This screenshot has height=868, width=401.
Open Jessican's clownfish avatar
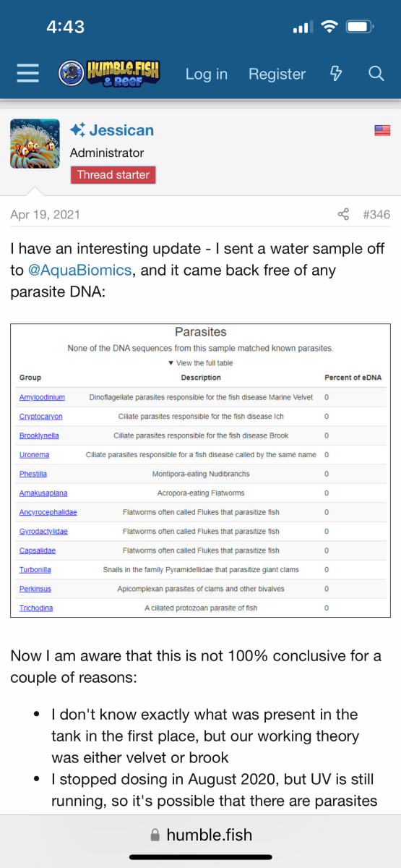pos(35,144)
